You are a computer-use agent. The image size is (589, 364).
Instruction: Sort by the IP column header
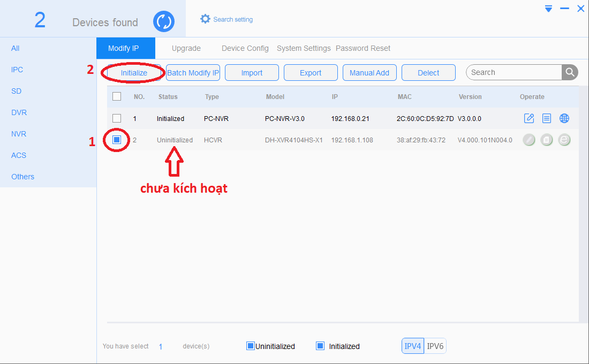tap(335, 96)
